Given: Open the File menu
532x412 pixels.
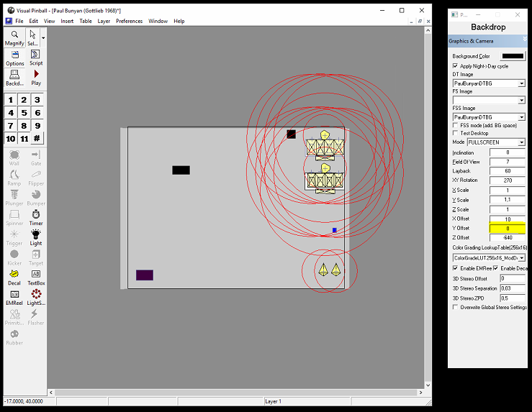Looking at the screenshot, I should (19, 21).
